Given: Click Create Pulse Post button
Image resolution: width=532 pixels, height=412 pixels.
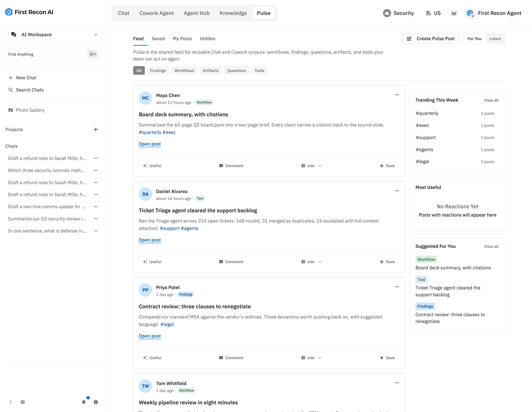Looking at the screenshot, I should [431, 39].
